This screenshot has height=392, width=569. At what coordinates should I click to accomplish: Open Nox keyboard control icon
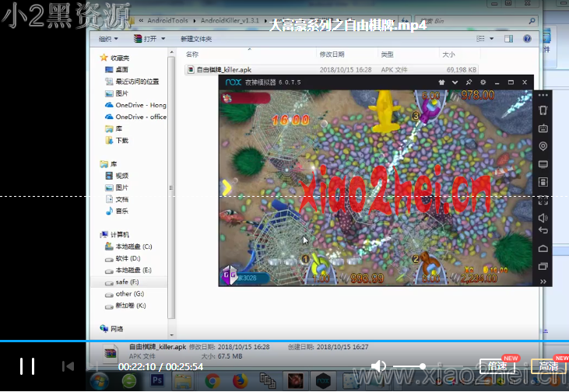pos(543,128)
